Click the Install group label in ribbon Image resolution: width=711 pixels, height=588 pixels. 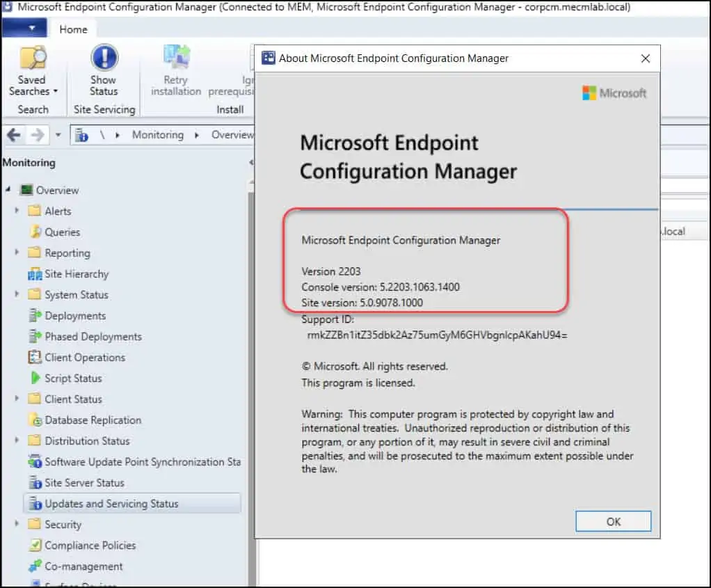(230, 109)
